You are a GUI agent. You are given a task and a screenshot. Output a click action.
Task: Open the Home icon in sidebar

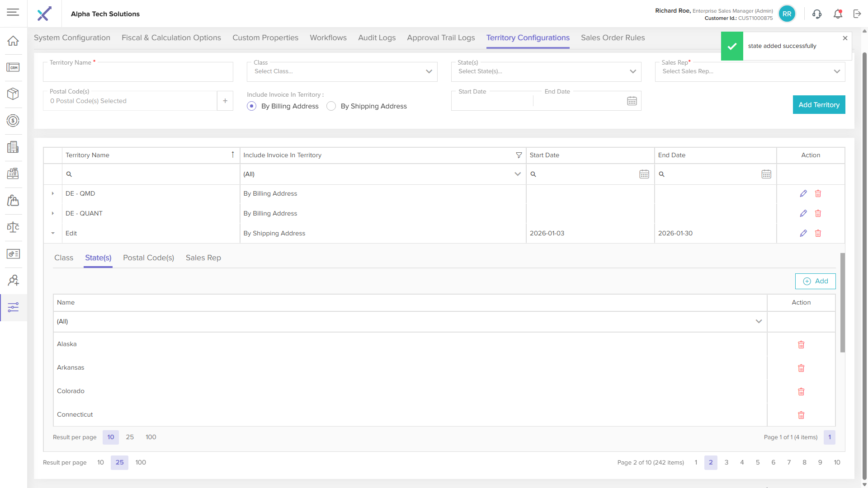pos(13,41)
